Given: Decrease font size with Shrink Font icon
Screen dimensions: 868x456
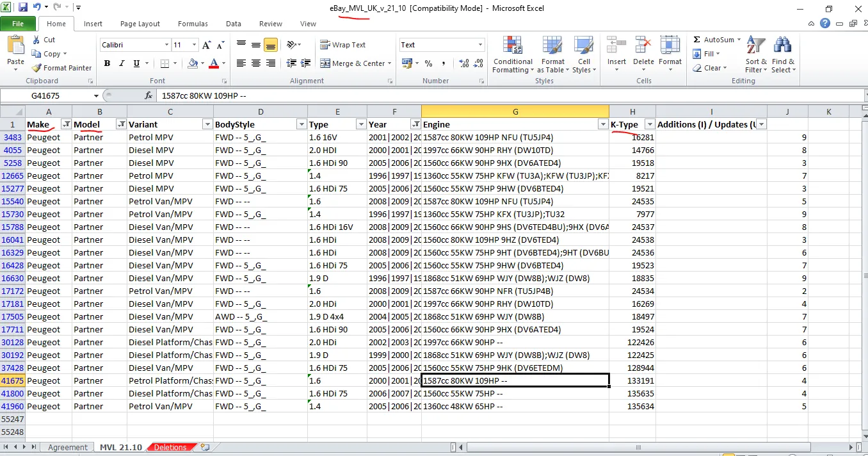Looking at the screenshot, I should pyautogui.click(x=220, y=45).
